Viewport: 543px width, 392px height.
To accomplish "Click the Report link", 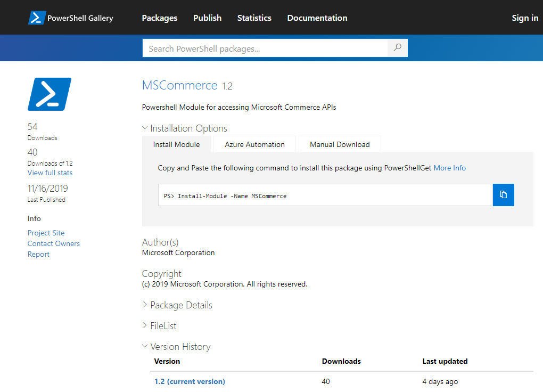I will (38, 255).
